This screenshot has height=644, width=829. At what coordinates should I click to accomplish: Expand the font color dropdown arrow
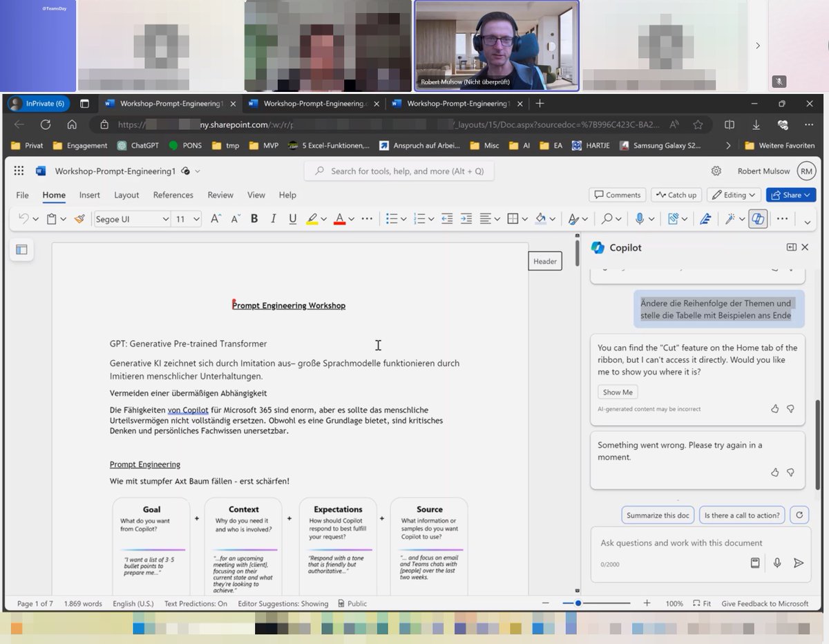(x=352, y=219)
